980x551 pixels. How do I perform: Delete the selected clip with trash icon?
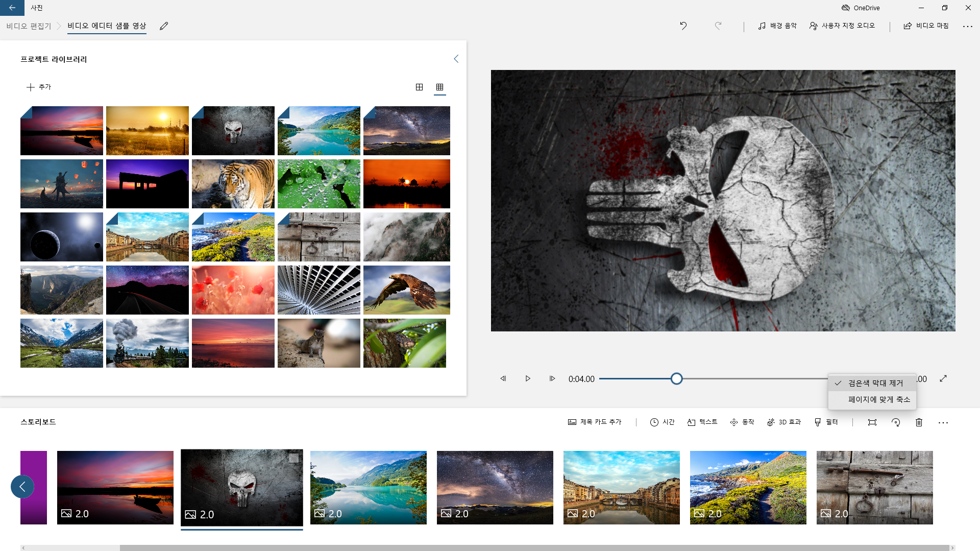click(x=919, y=422)
